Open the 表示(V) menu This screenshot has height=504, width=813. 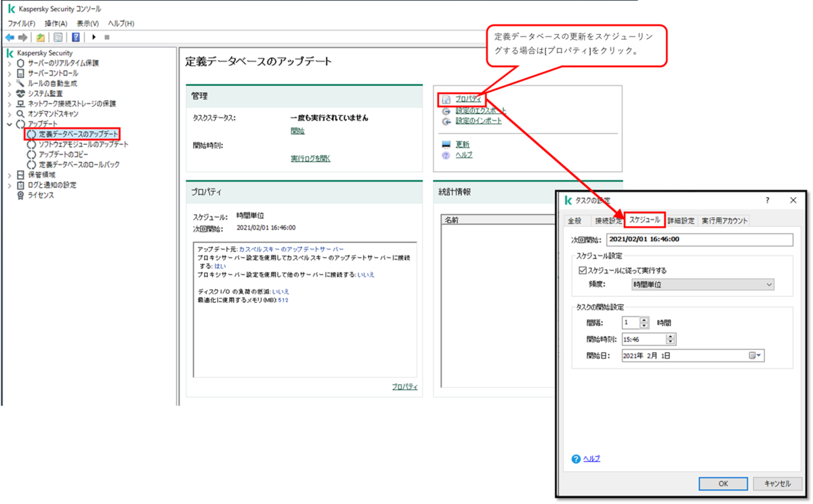click(87, 24)
